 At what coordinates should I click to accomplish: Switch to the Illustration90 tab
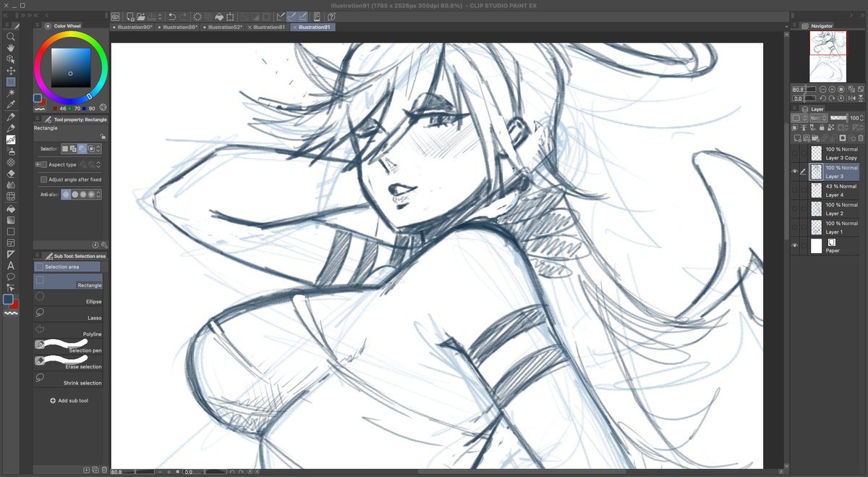point(136,27)
